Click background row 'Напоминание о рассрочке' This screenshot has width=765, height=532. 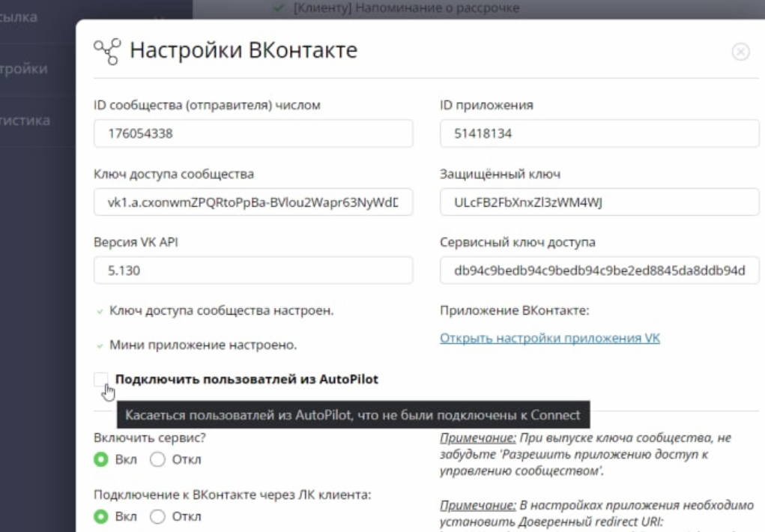(x=406, y=7)
